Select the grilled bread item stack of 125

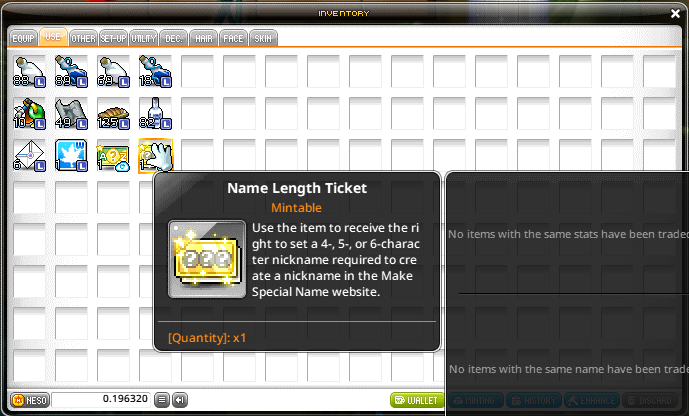tap(113, 113)
